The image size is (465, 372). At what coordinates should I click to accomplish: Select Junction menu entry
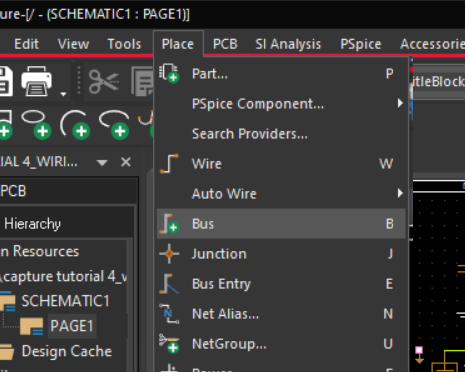point(281,254)
